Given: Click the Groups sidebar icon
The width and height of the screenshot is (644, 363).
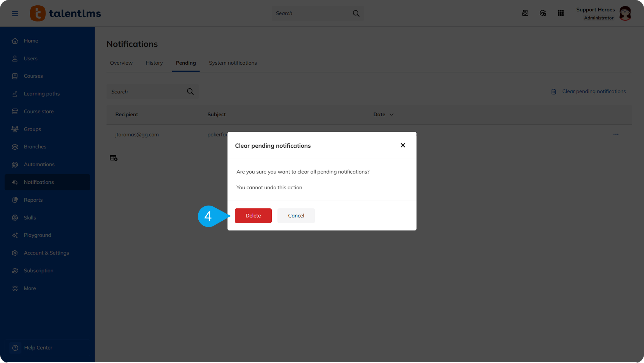Looking at the screenshot, I should [x=15, y=129].
